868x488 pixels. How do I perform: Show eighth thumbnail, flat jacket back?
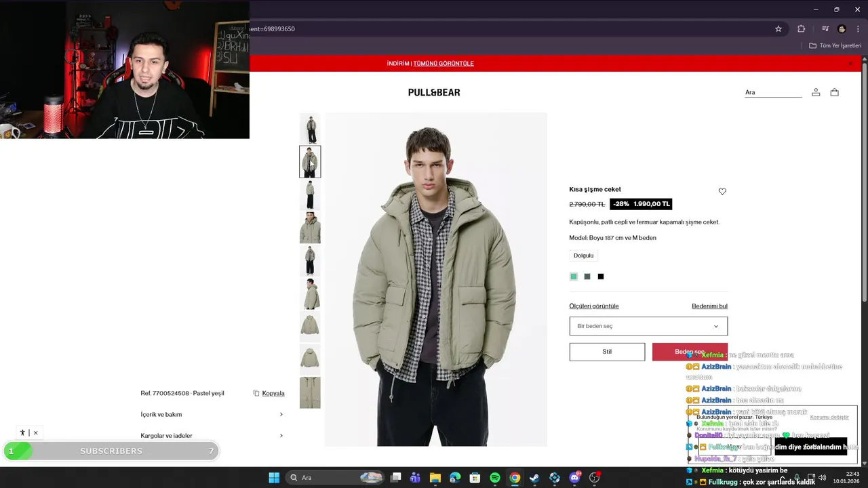[x=310, y=360]
